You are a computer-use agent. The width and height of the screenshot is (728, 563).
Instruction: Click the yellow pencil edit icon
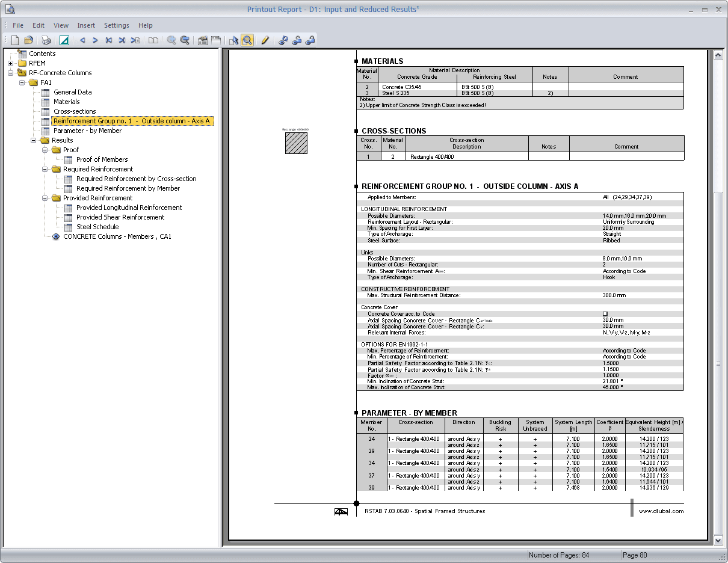coord(265,40)
